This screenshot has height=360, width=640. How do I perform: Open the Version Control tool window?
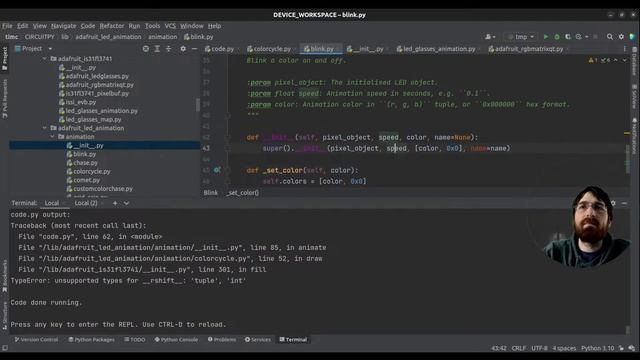[36, 340]
